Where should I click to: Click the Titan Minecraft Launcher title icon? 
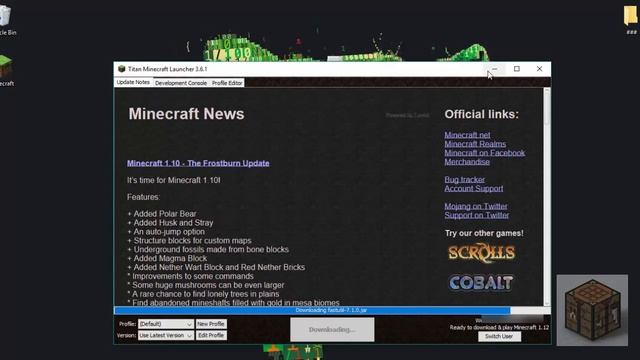tap(121, 69)
